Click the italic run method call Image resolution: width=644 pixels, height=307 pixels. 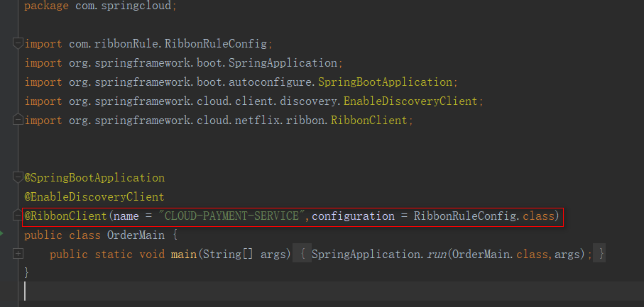[437, 255]
